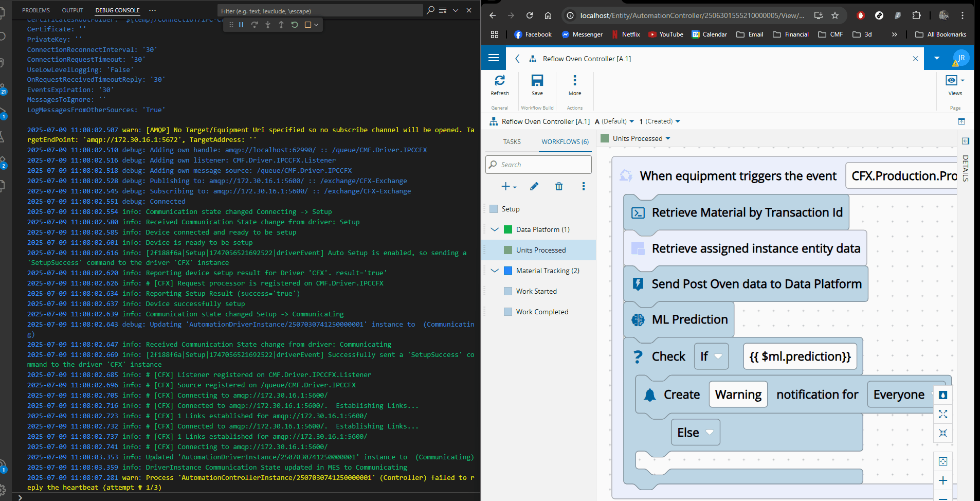Viewport: 980px width, 501px height.
Task: Open the If condition dropdown
Action: (711, 356)
